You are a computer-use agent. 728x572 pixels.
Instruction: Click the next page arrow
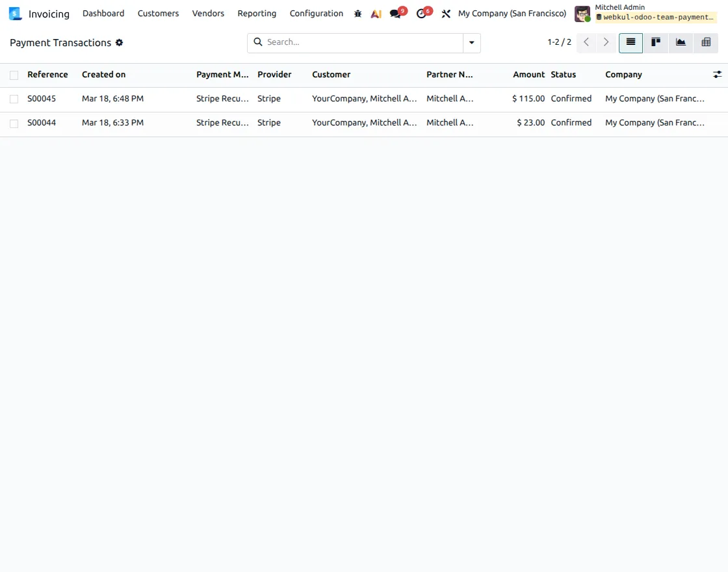pos(606,42)
